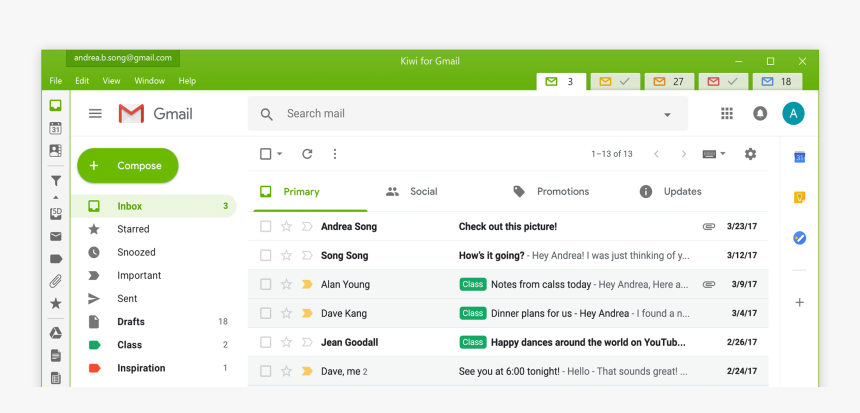Check the Dave Kang email checkbox
Viewport: 860px width, 413px height.
coord(265,313)
